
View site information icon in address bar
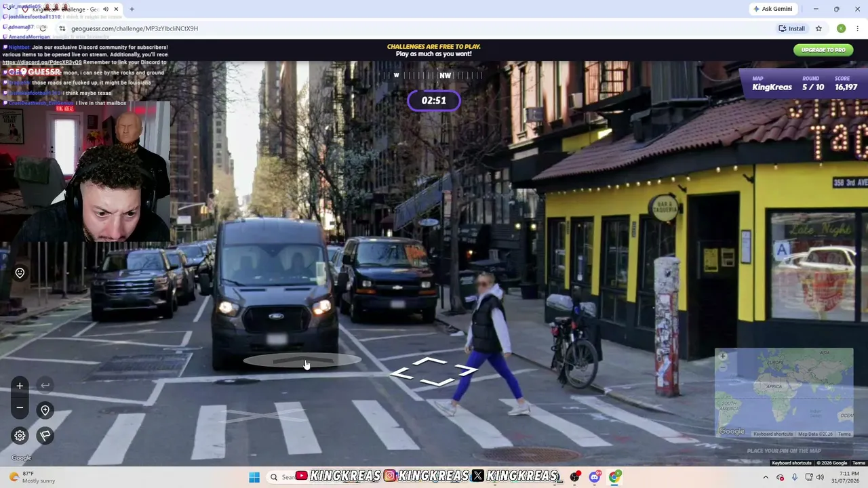pos(62,28)
